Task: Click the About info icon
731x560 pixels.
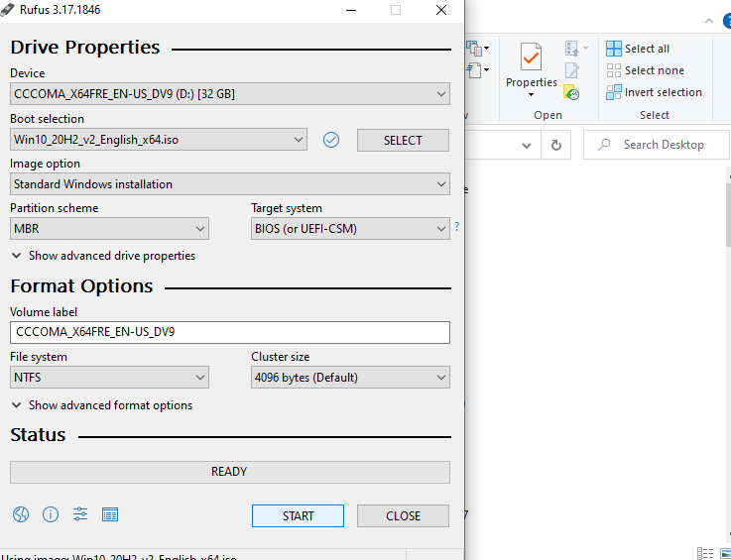Action: (51, 514)
